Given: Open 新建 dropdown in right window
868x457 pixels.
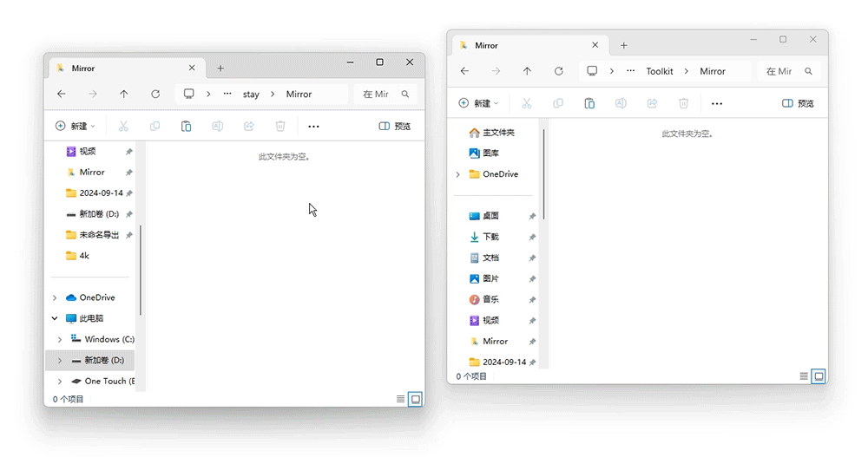Looking at the screenshot, I should click(479, 103).
